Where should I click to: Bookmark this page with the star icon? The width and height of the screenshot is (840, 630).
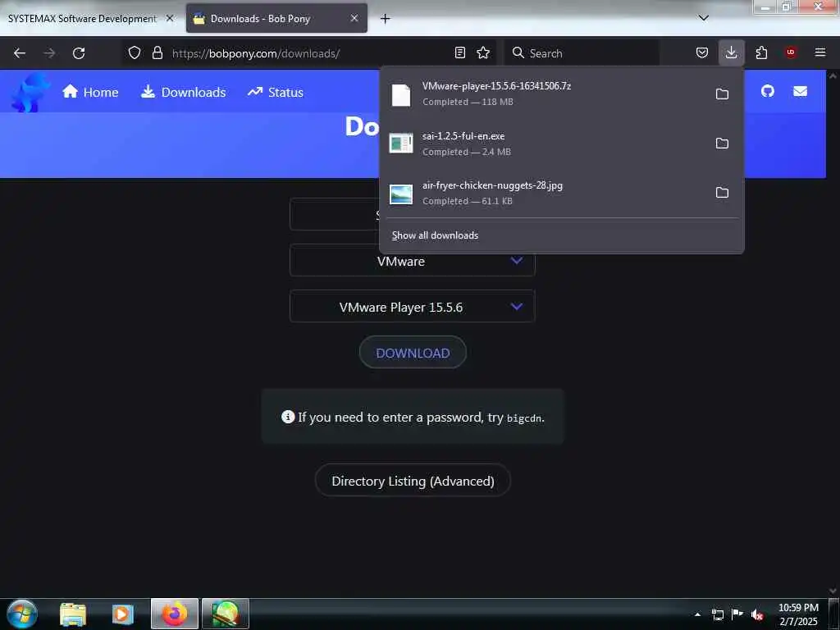[483, 53]
